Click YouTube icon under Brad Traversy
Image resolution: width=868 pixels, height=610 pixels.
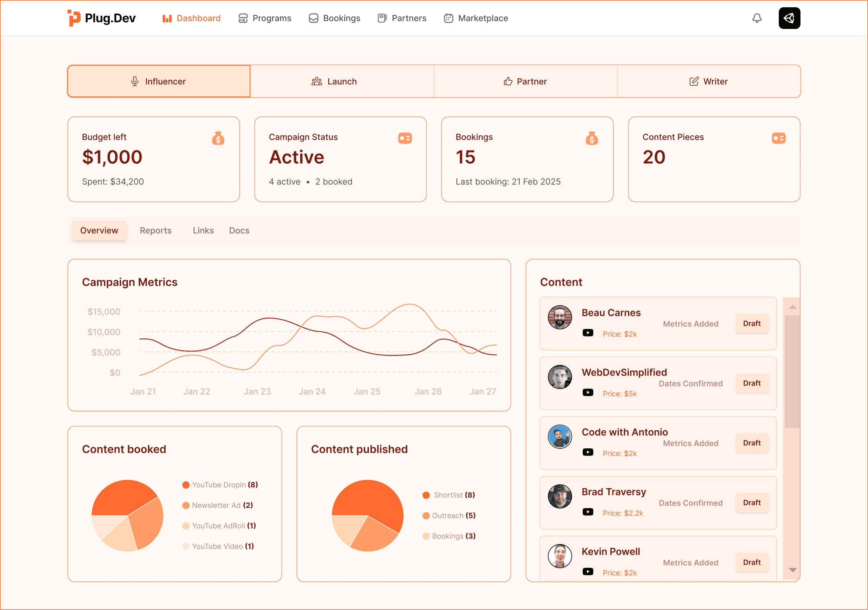tap(588, 512)
